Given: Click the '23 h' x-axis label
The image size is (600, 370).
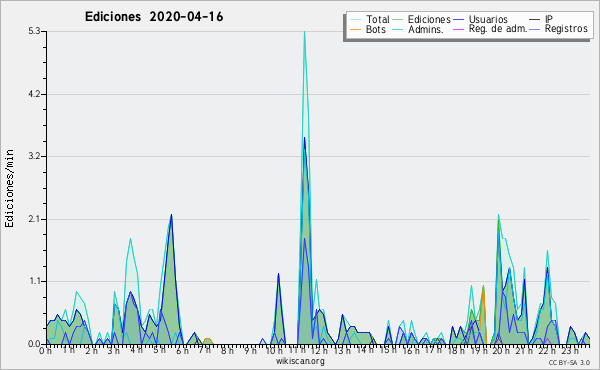Looking at the screenshot, I should click(569, 350).
